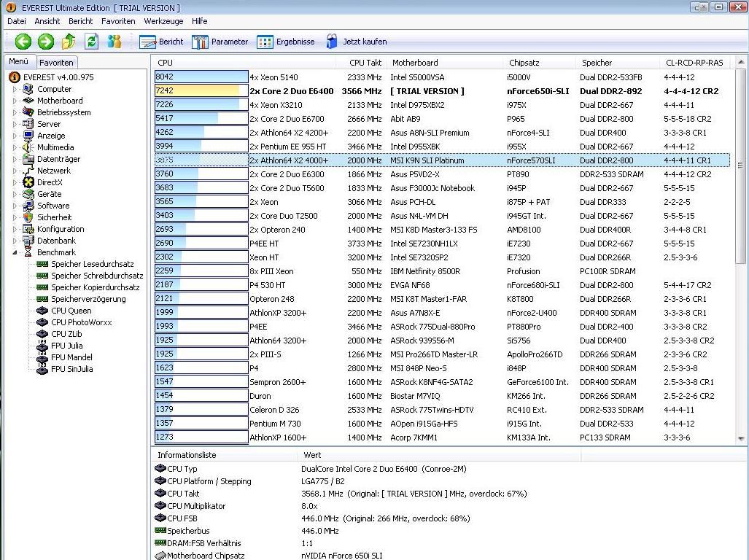749x560 pixels.
Task: Open the Ergebnisse toolbar button
Action: coord(286,42)
